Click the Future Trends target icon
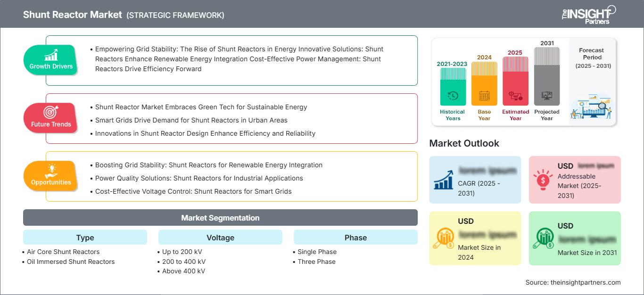Screen dimensions: 644x295 click(x=51, y=112)
